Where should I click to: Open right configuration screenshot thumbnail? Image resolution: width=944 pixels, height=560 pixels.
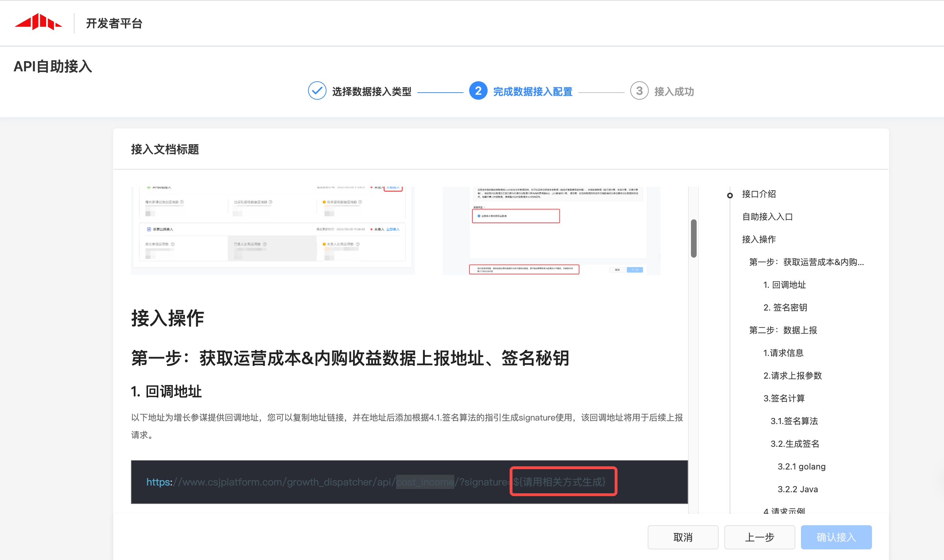click(551, 230)
